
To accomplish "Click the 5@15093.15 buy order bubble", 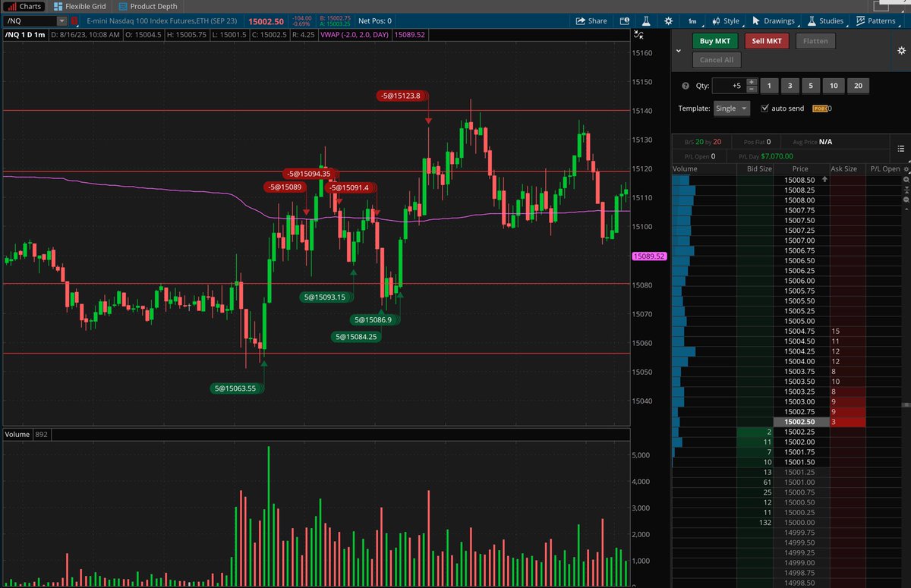I will tap(325, 297).
